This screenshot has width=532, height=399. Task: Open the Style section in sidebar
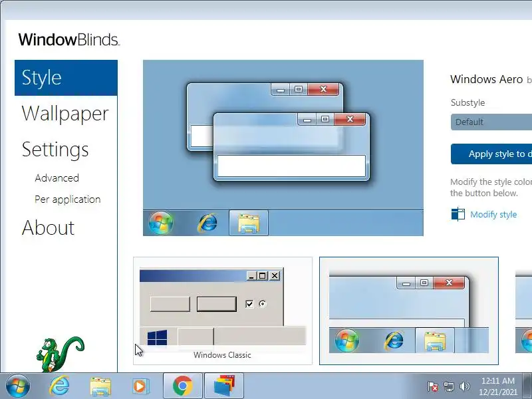coord(66,78)
